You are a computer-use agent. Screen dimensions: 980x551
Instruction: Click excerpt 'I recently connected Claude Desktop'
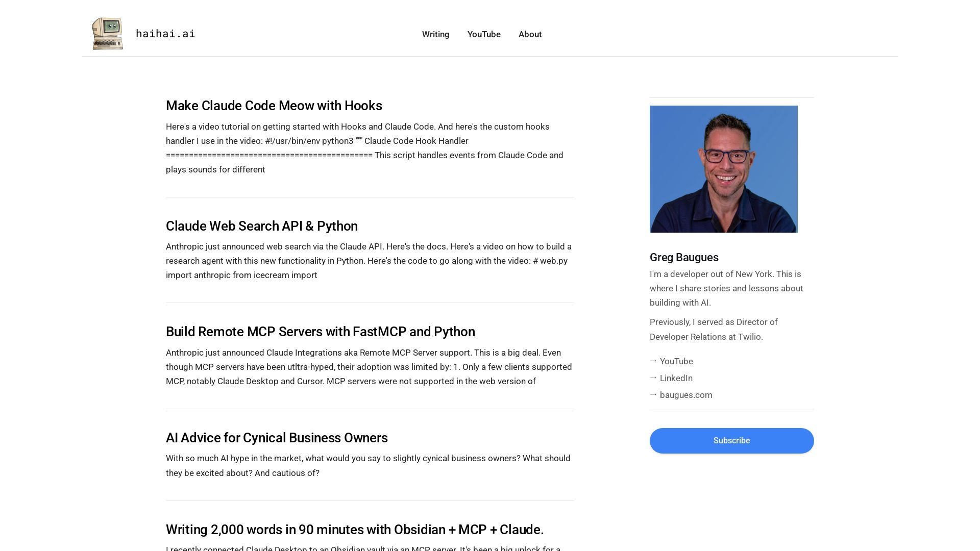(x=363, y=548)
